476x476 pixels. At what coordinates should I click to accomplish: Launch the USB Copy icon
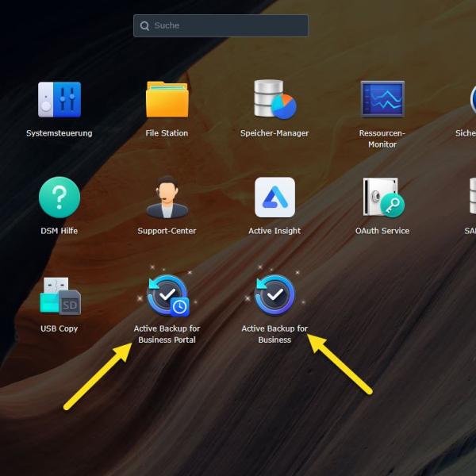tap(59, 295)
